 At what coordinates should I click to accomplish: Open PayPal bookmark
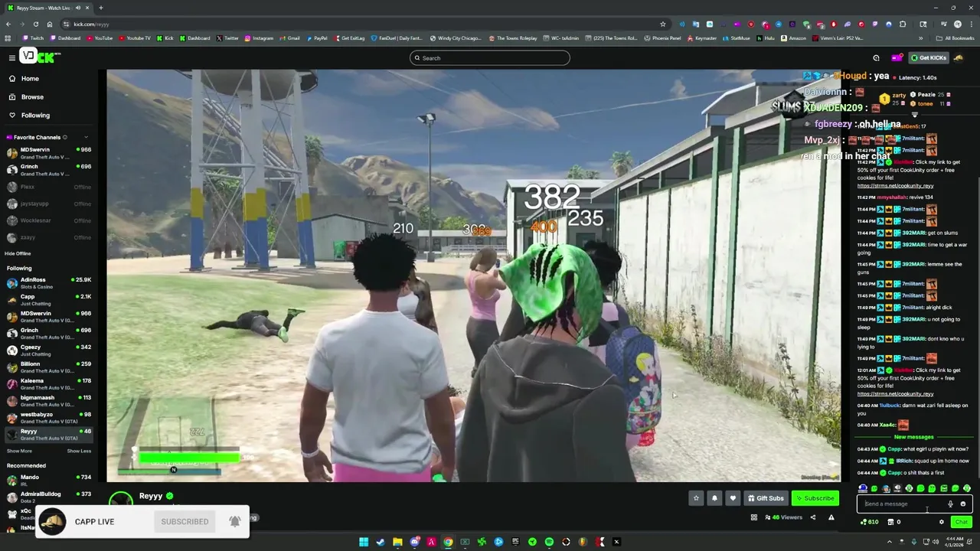coord(317,37)
